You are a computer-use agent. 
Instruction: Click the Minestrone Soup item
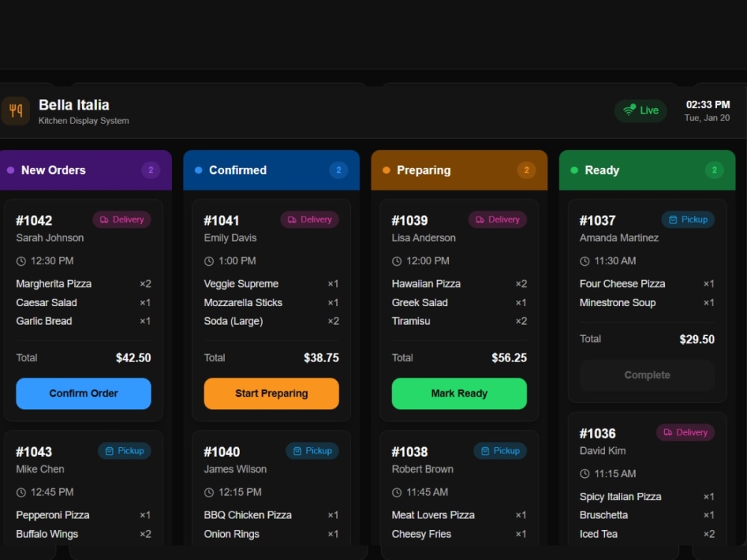tap(618, 302)
